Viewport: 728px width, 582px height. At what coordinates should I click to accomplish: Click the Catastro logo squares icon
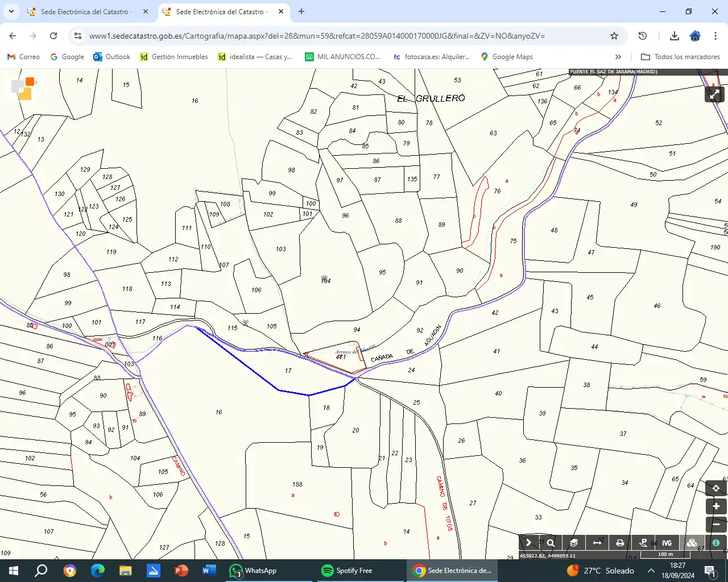coord(23,88)
